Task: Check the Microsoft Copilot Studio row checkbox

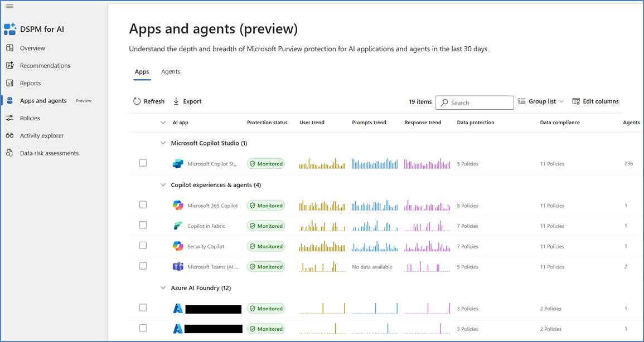Action: [143, 163]
